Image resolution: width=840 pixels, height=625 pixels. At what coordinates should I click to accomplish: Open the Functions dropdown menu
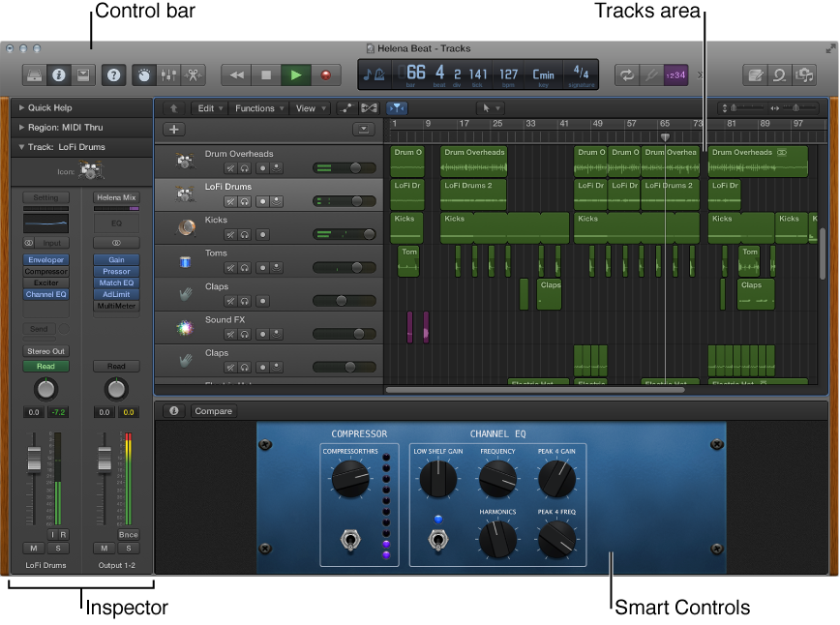point(257,107)
